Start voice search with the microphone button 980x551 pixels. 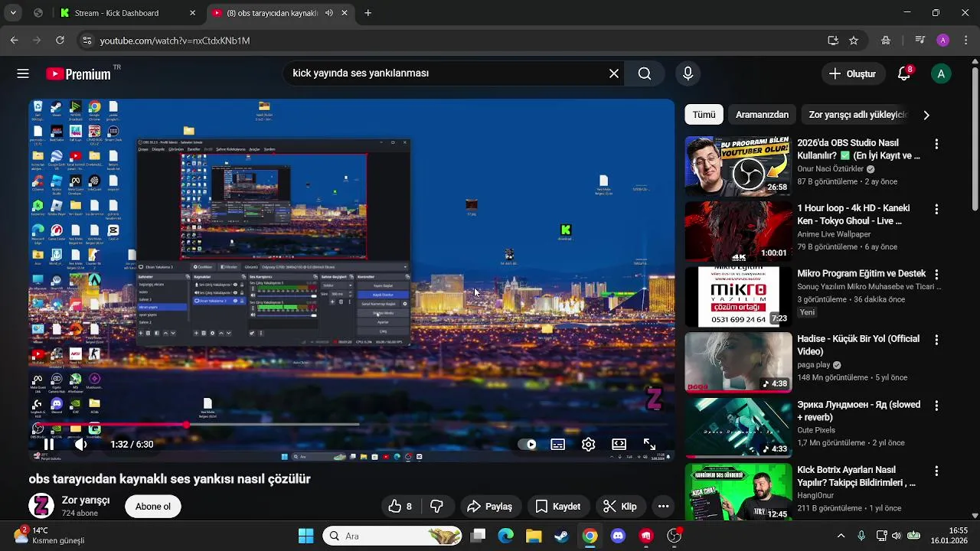click(x=688, y=73)
